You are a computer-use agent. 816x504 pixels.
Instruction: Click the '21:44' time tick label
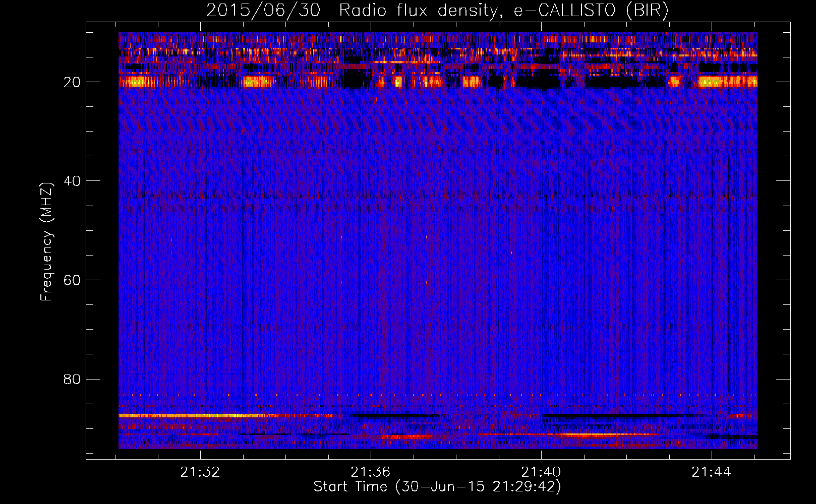[712, 472]
